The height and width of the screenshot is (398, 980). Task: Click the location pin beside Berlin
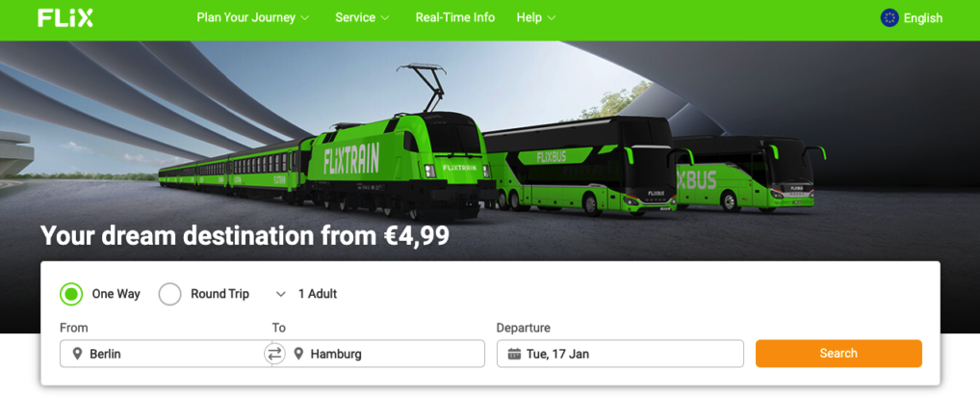[x=78, y=355]
